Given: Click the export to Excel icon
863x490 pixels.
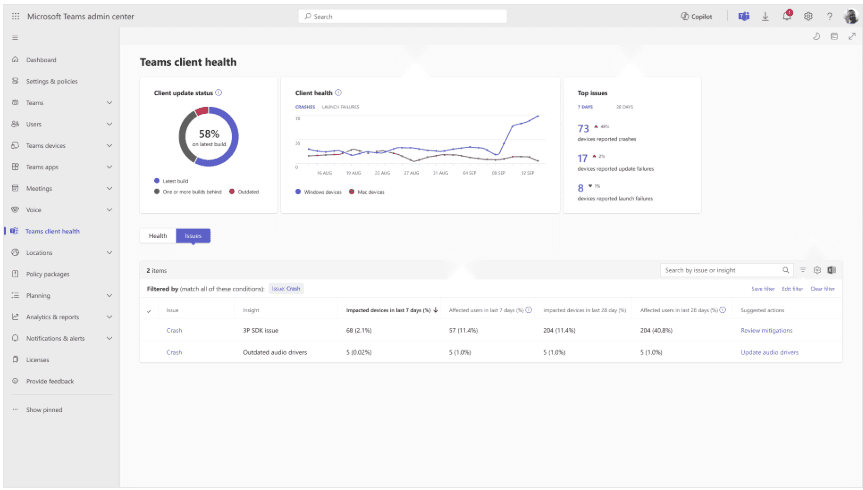Looking at the screenshot, I should (x=832, y=270).
